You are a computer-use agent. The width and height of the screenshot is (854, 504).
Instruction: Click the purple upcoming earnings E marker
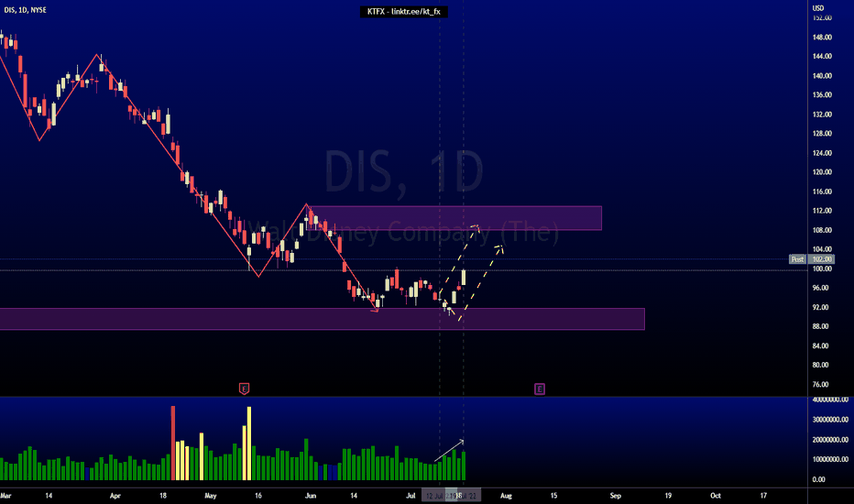point(539,389)
